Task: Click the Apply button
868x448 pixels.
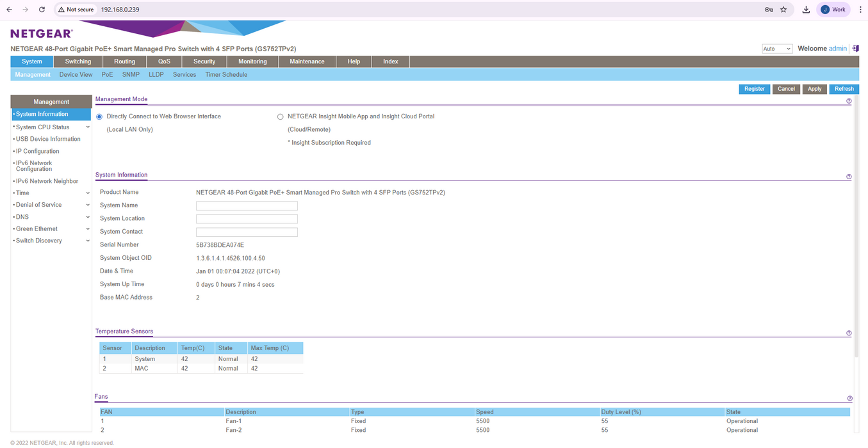Action: click(814, 89)
